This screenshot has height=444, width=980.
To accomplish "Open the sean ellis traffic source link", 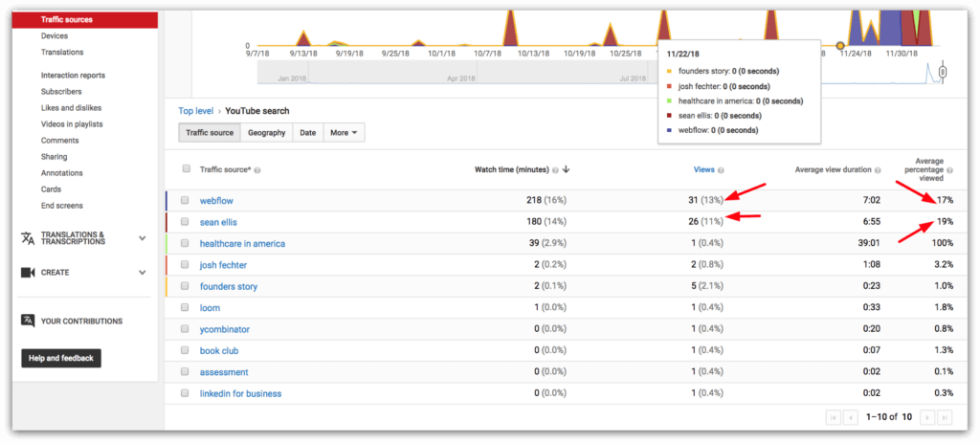I will coord(218,222).
